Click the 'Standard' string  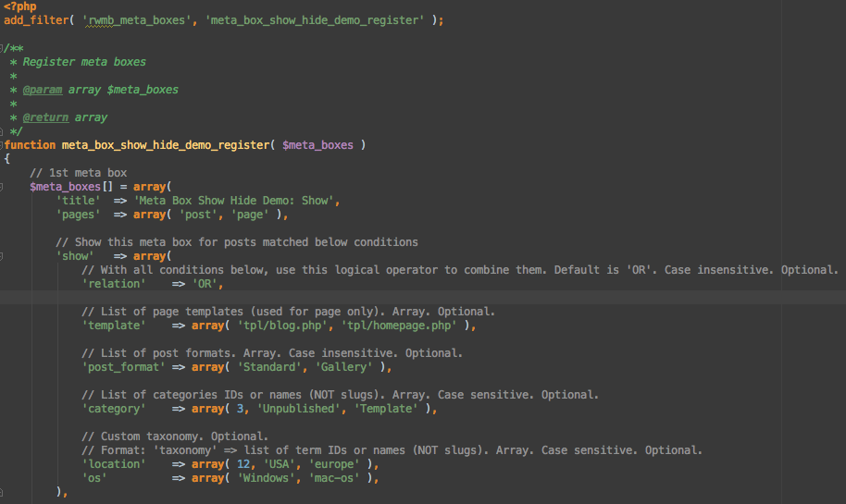pyautogui.click(x=269, y=367)
